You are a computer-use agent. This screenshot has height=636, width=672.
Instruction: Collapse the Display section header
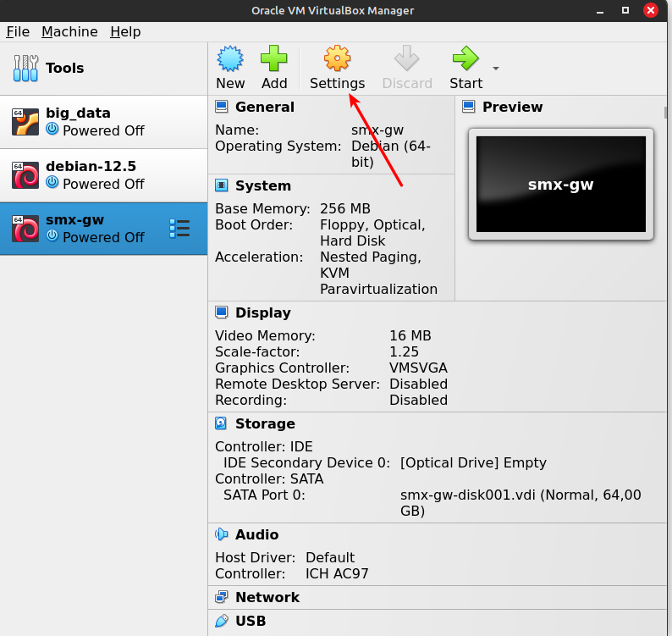[x=262, y=312]
